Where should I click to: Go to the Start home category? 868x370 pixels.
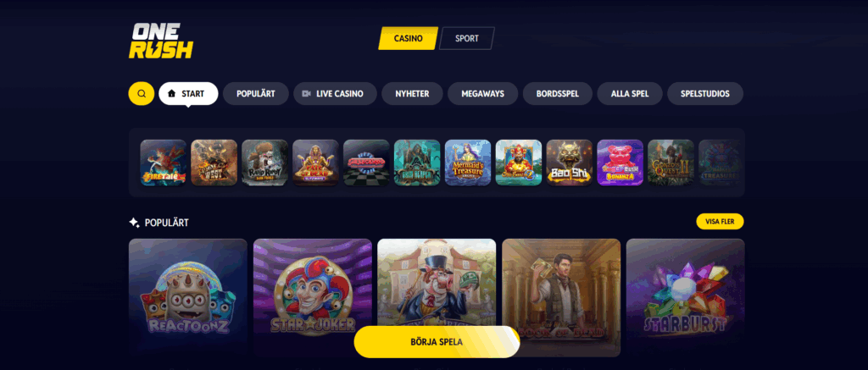coord(188,93)
